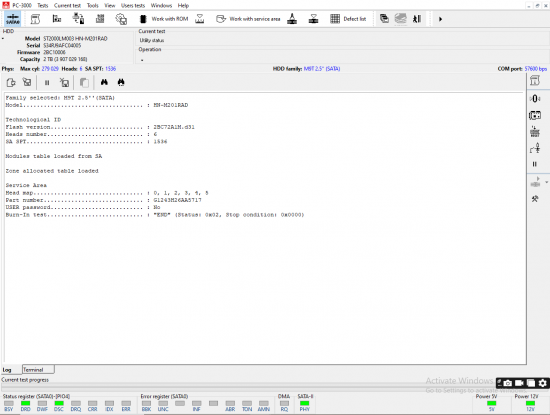Switch to the Log tab
Image resolution: width=550 pixels, height=415 pixels.
7,370
